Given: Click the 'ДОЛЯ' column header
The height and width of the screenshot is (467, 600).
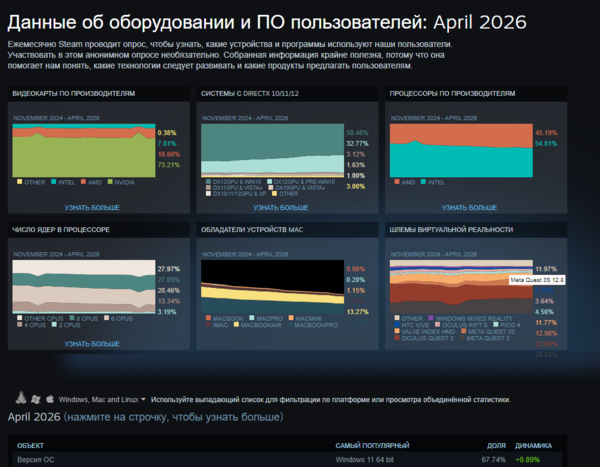Looking at the screenshot, I should click(496, 446).
